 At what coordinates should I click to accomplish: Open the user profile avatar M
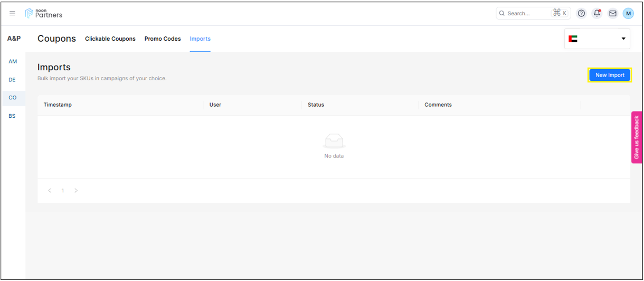[x=628, y=13]
